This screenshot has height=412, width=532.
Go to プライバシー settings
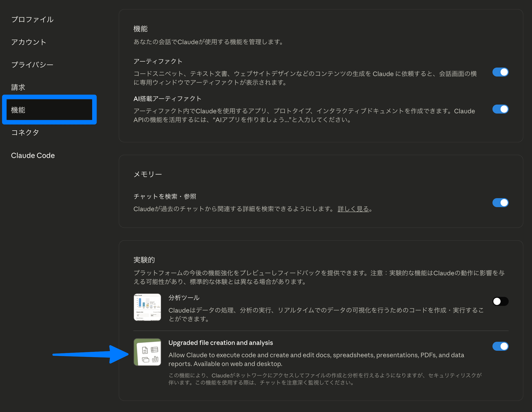[x=32, y=65]
